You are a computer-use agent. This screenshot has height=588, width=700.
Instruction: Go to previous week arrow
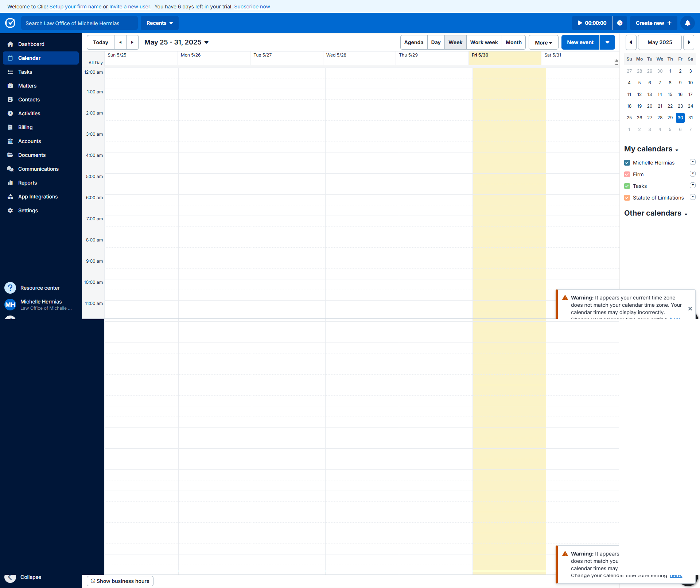pyautogui.click(x=120, y=42)
